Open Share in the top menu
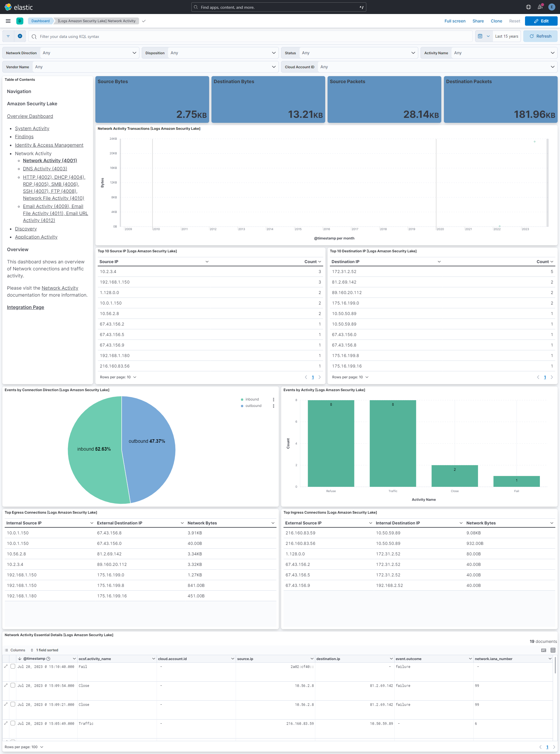Image resolution: width=560 pixels, height=754 pixels. tap(478, 21)
